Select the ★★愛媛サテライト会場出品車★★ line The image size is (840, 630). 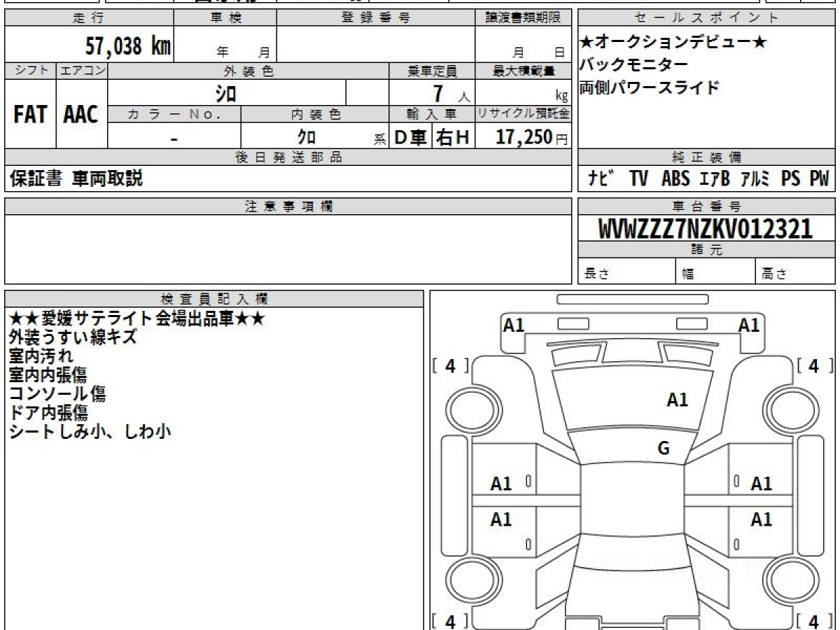click(137, 318)
